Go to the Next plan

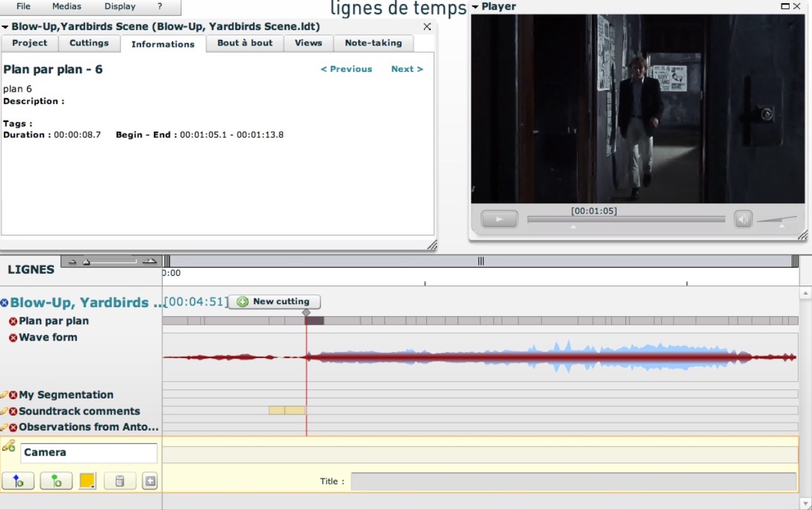coord(407,69)
